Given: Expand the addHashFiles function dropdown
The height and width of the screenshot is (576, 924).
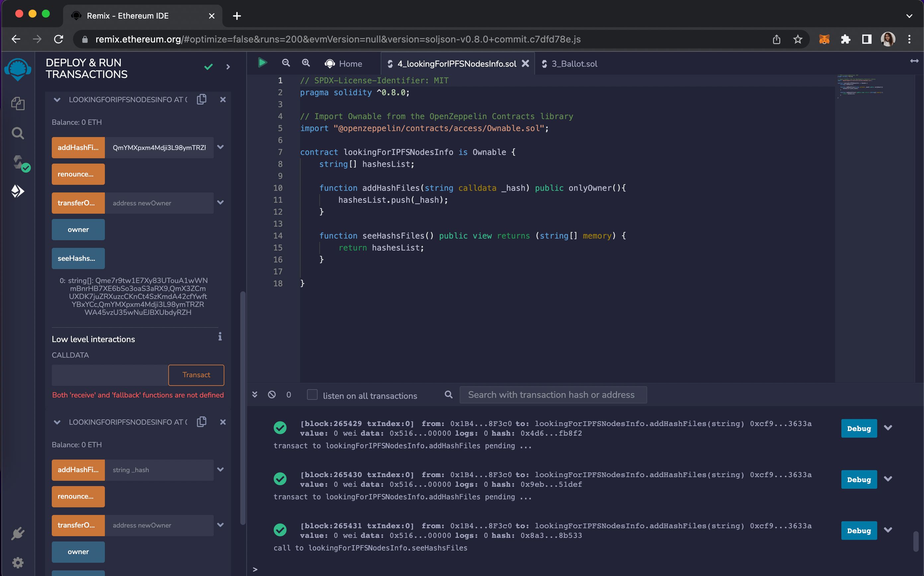Looking at the screenshot, I should point(220,147).
